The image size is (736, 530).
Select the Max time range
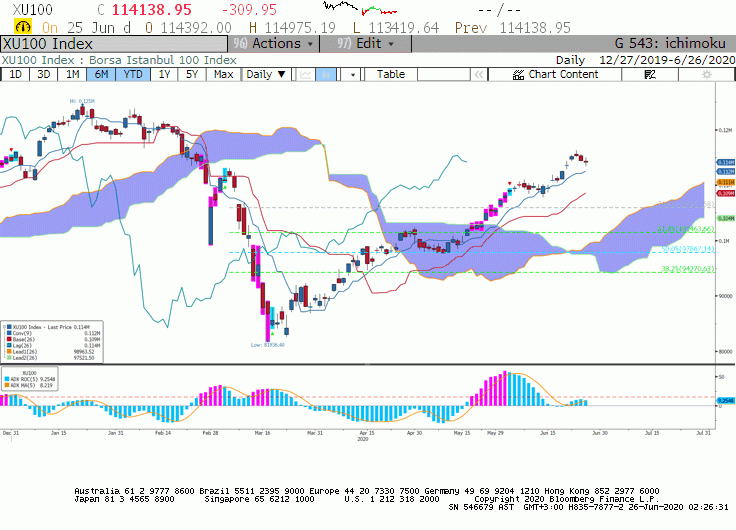click(223, 75)
